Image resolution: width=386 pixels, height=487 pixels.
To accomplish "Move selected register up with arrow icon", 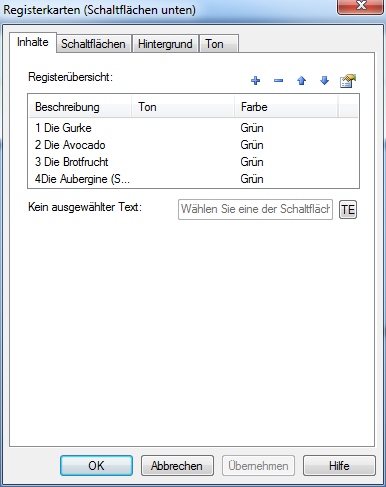I will pos(301,81).
